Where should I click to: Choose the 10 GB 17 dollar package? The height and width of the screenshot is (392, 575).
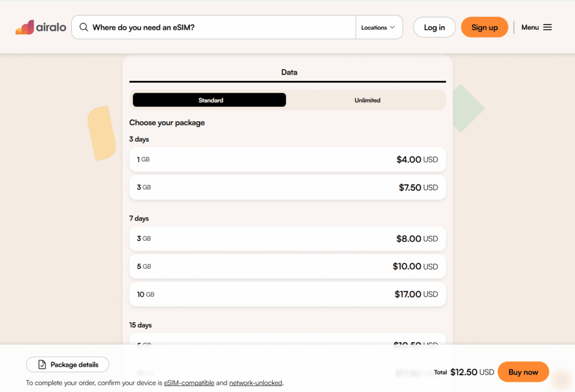(x=287, y=294)
